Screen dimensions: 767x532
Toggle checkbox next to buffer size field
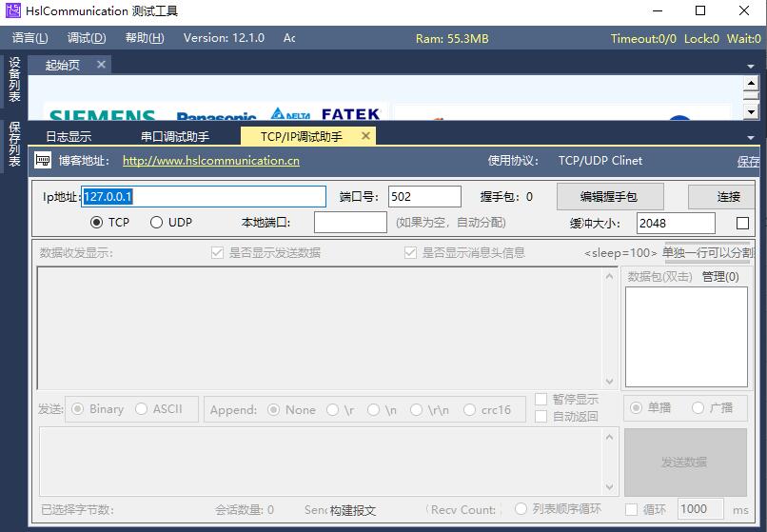(x=743, y=224)
